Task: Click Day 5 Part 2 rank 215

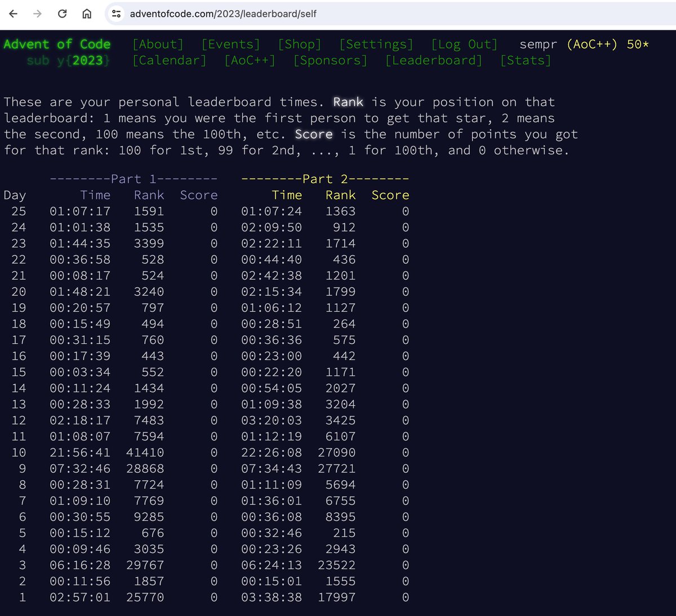Action: tap(344, 533)
